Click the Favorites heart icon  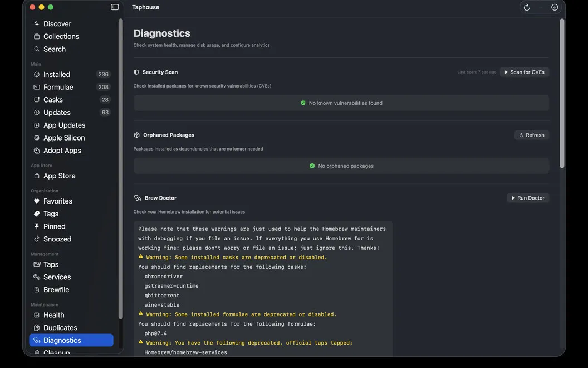[37, 201]
